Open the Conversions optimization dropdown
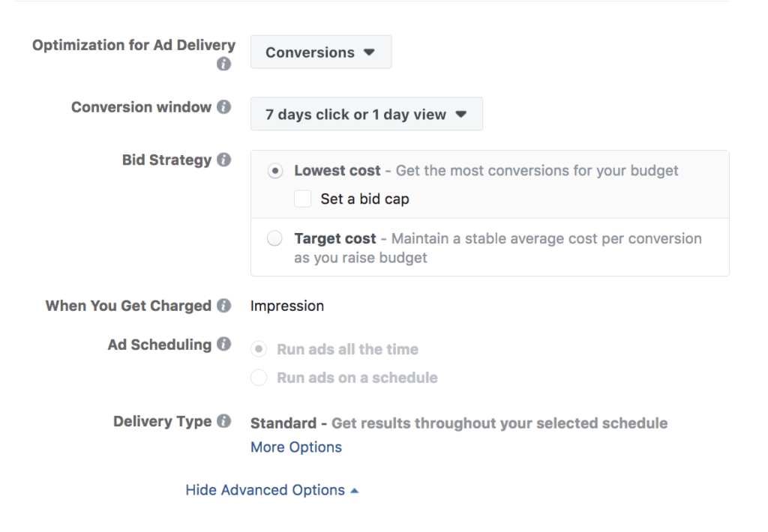 (320, 52)
